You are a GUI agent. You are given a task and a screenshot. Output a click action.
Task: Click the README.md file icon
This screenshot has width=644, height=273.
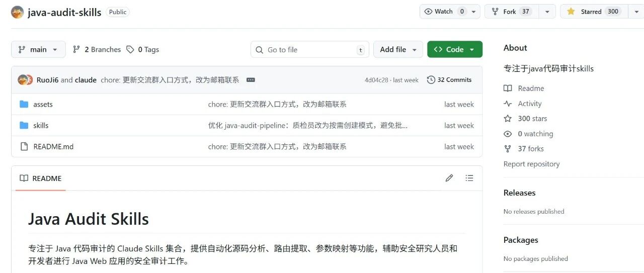click(x=24, y=146)
